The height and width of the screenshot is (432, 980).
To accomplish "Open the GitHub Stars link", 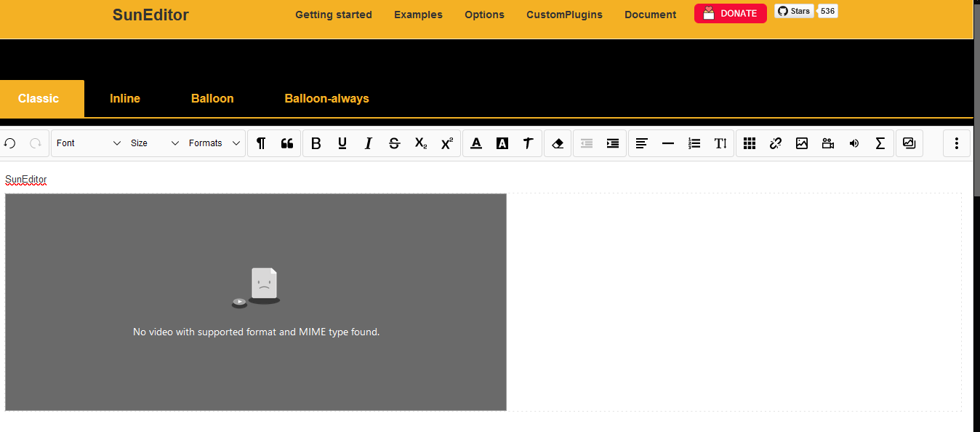I will (794, 11).
